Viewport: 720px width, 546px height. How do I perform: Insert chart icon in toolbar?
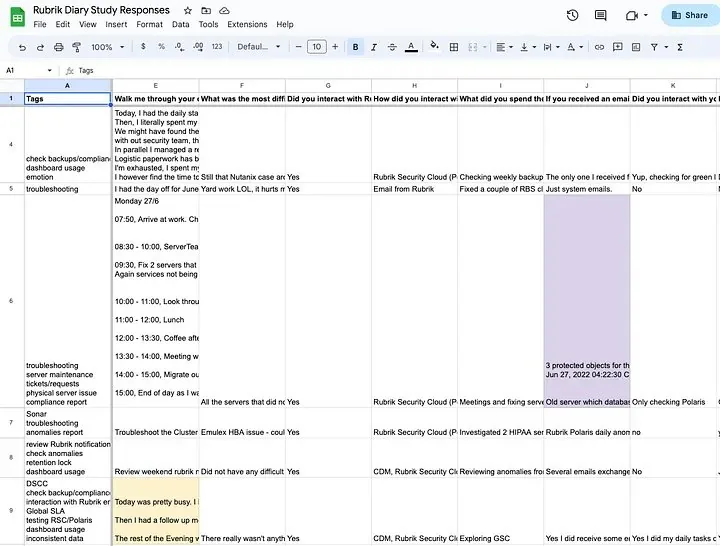[x=636, y=47]
